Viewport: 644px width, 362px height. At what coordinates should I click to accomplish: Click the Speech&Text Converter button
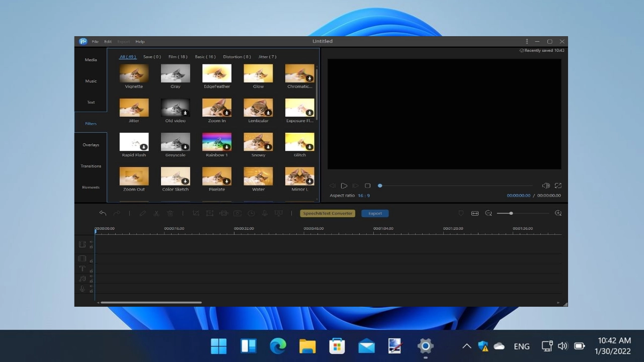point(328,213)
